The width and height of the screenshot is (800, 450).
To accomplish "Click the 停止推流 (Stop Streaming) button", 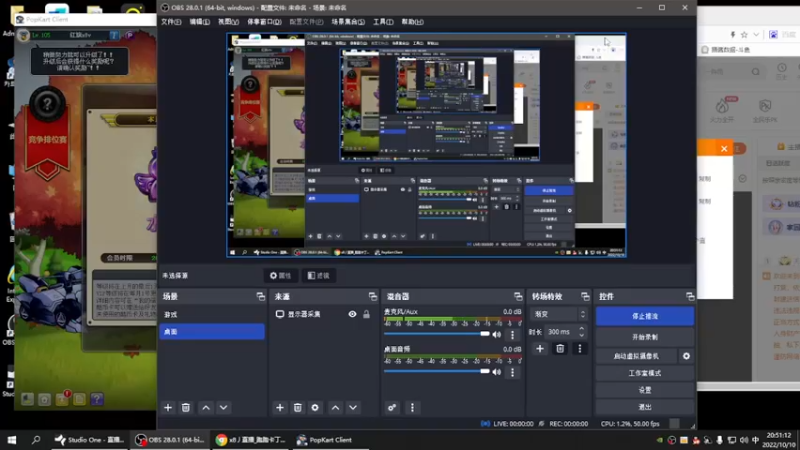I will (x=645, y=316).
